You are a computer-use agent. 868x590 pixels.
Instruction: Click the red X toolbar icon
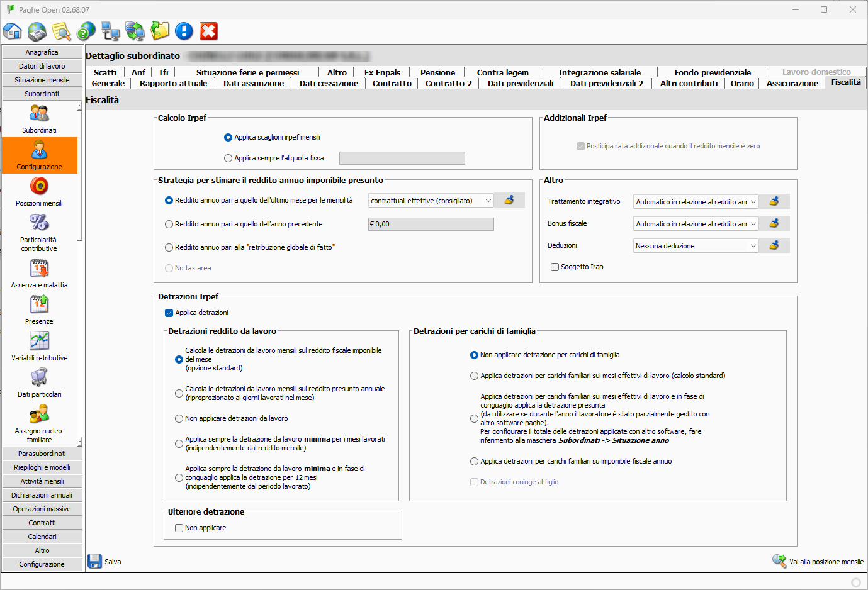pyautogui.click(x=208, y=31)
